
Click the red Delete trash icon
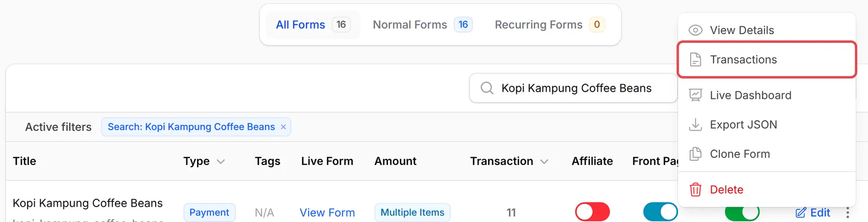[x=695, y=189]
